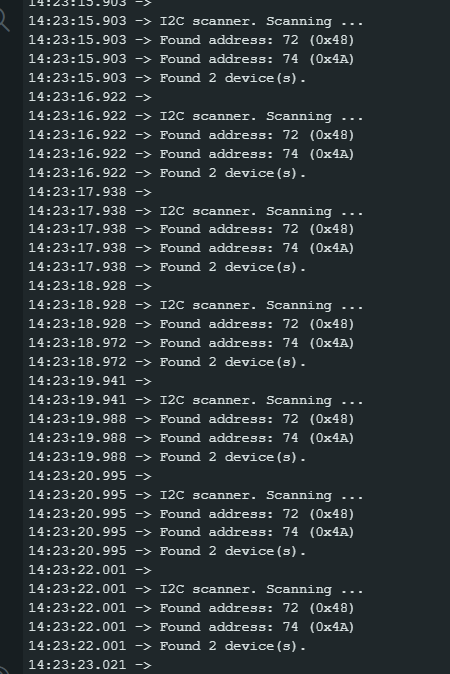Viewport: 450px width, 674px height.
Task: Click the empty line stamped 14:23:16.922
Action: (90, 97)
